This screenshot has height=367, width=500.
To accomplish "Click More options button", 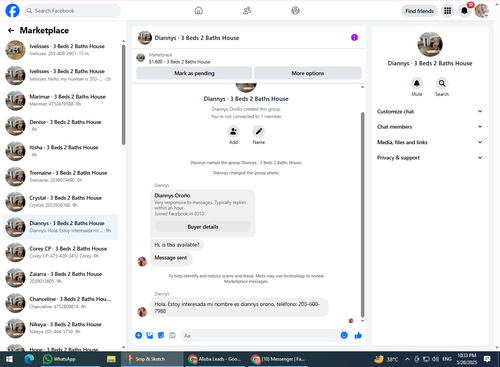I will [x=308, y=73].
